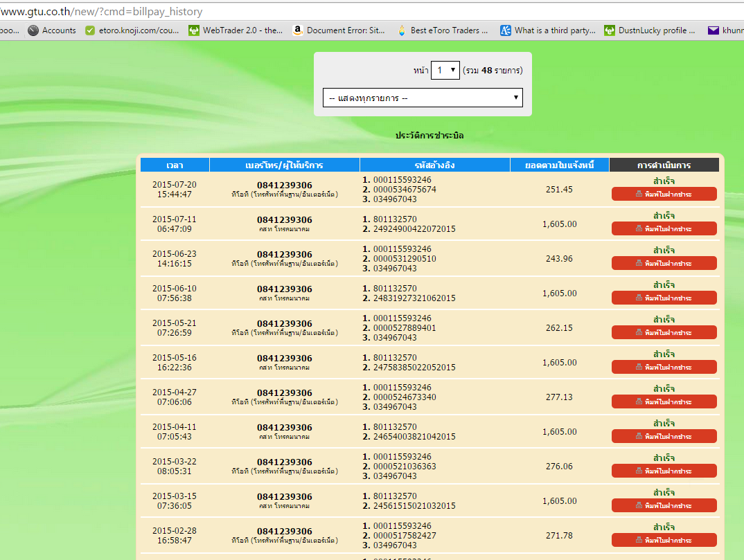
Task: Select timestamp 2015-05-21 07:26:59
Action: 174,327
